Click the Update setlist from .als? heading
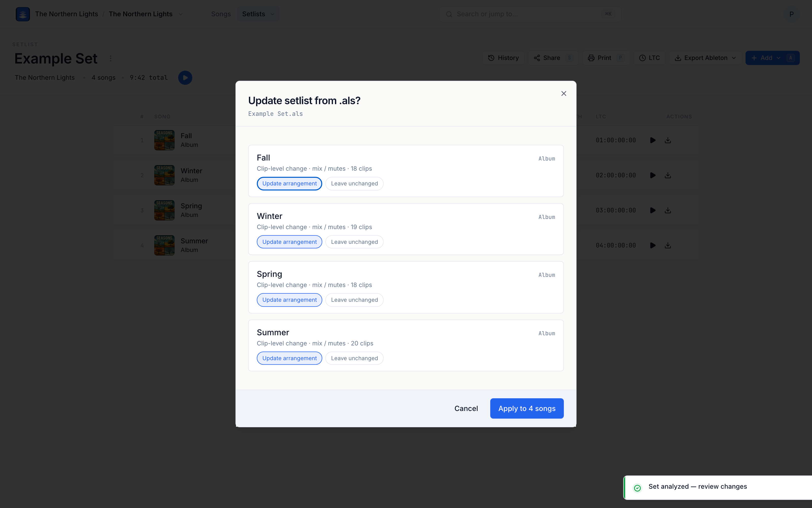This screenshot has height=508, width=812. click(304, 101)
